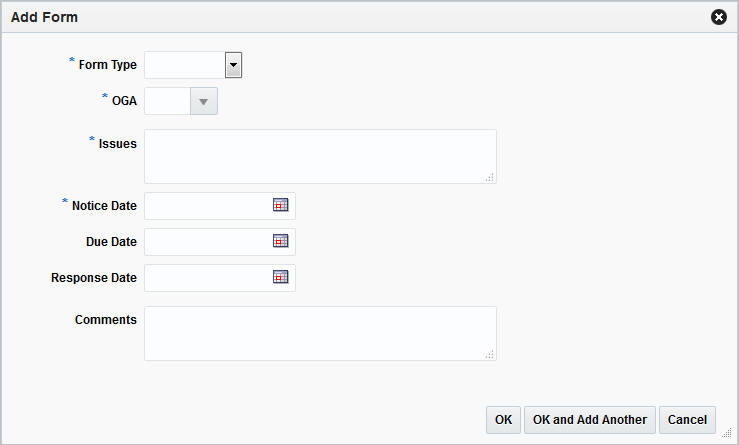
Task: Focus the Notice Date input field
Action: 207,205
